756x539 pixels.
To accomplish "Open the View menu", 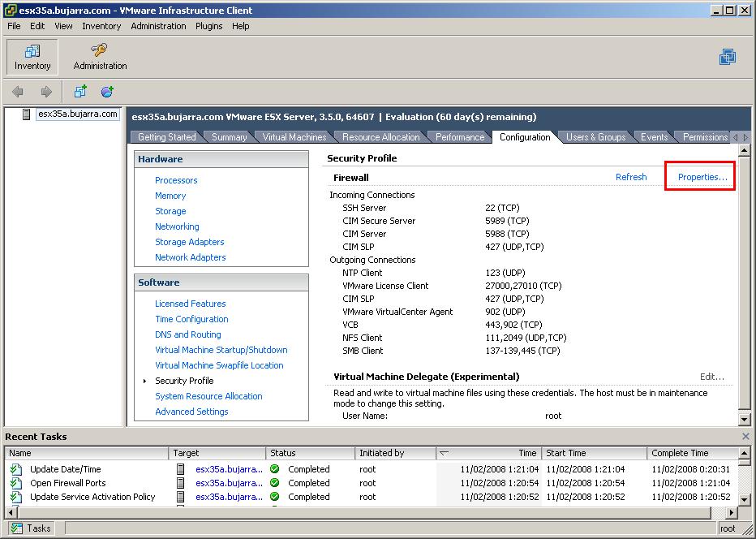I will 63,26.
